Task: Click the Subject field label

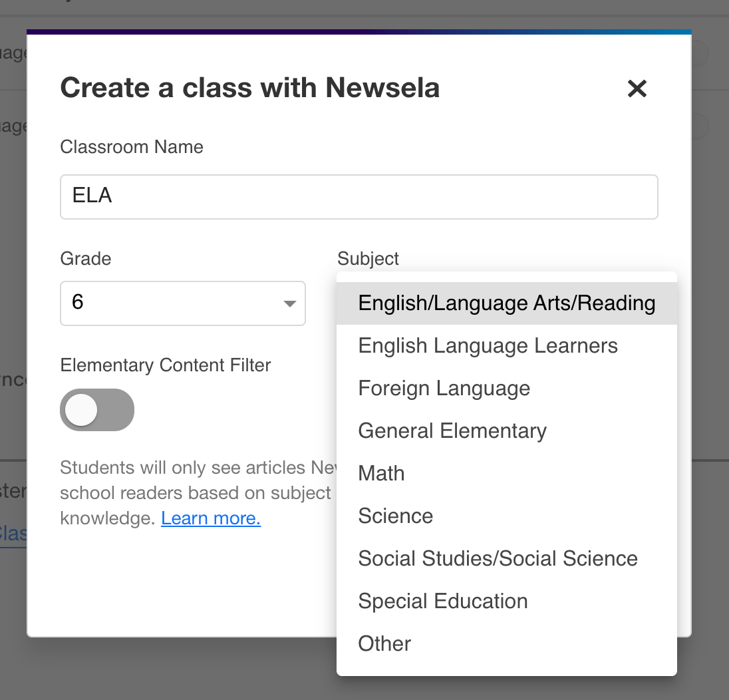Action: (x=368, y=258)
